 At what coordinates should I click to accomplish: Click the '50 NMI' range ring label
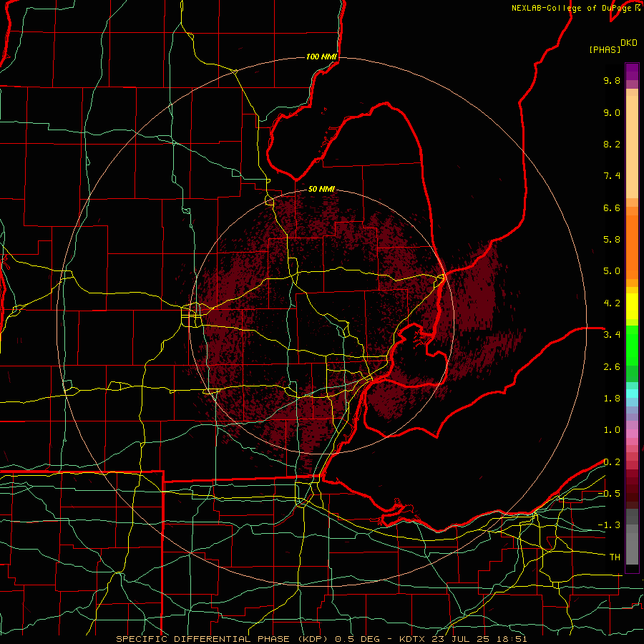click(x=321, y=190)
